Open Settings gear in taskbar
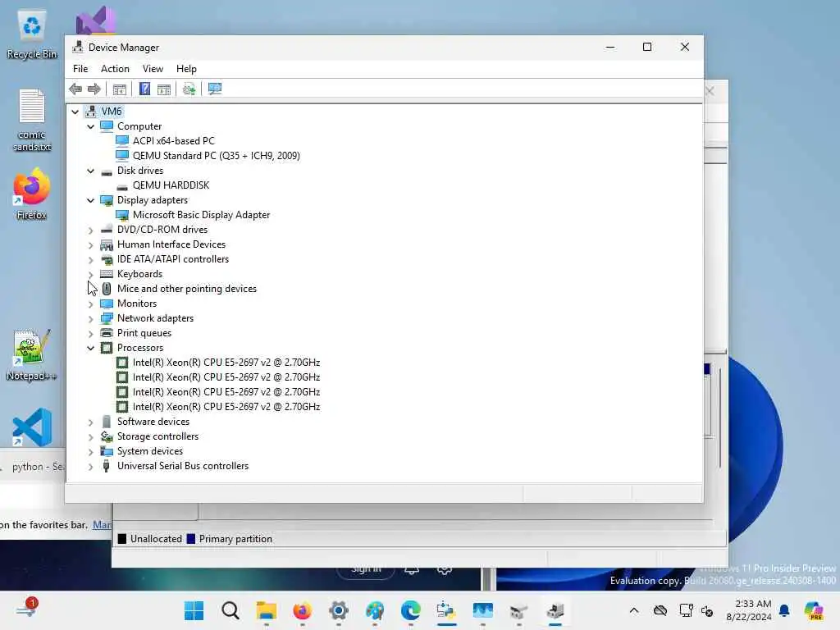Viewport: 840px width, 630px height. [339, 610]
